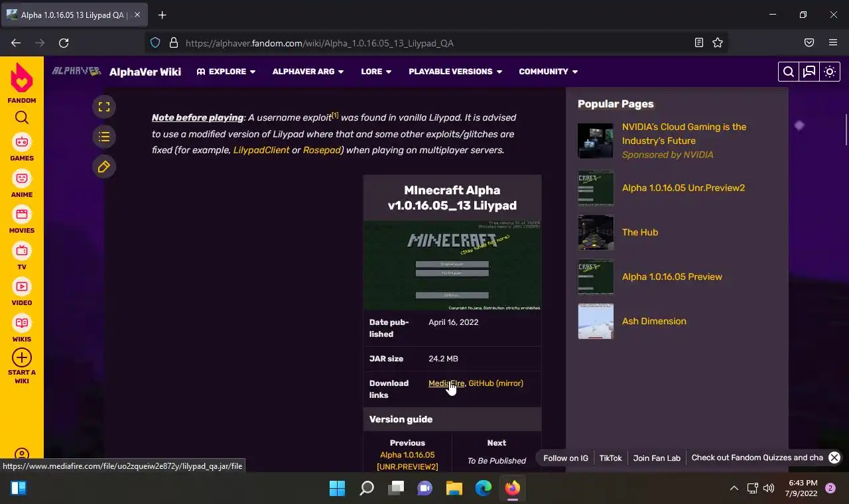Click the fullscreen expand page icon
The height and width of the screenshot is (504, 849).
[x=104, y=107]
